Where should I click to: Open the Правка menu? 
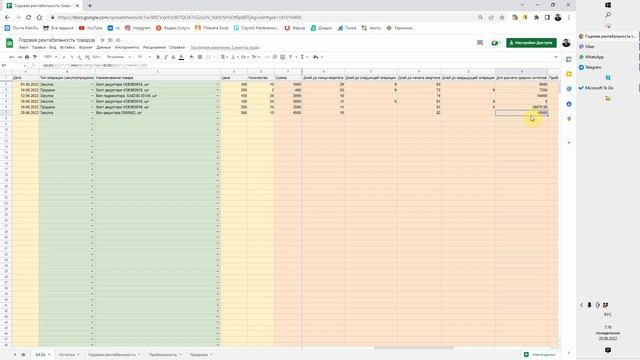[39, 47]
